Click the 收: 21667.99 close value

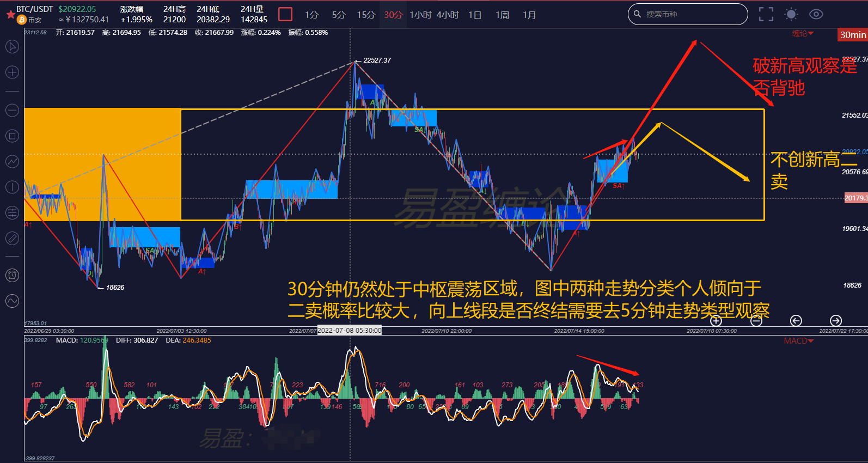point(214,33)
